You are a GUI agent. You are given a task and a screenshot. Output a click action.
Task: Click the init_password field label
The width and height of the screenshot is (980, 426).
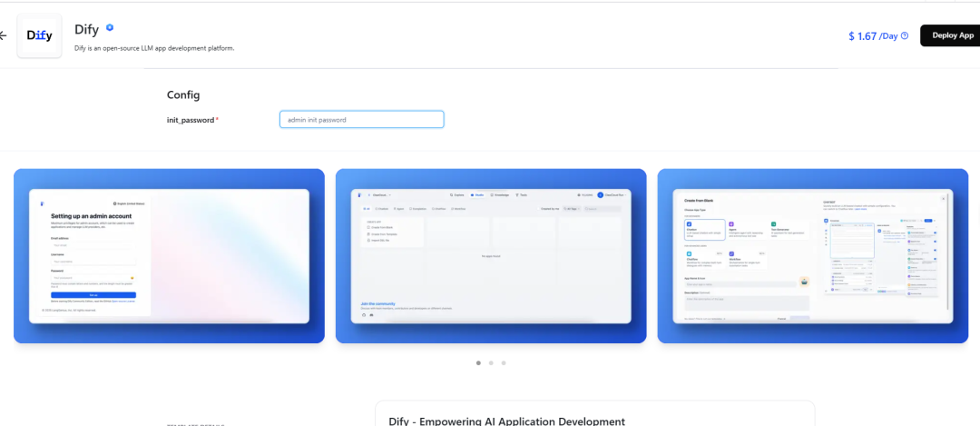coord(190,120)
